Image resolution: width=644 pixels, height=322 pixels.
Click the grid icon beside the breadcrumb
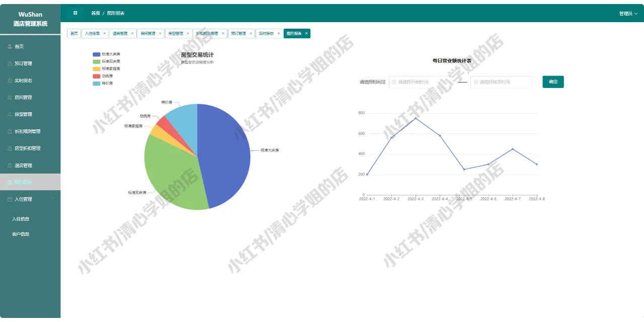pos(76,13)
